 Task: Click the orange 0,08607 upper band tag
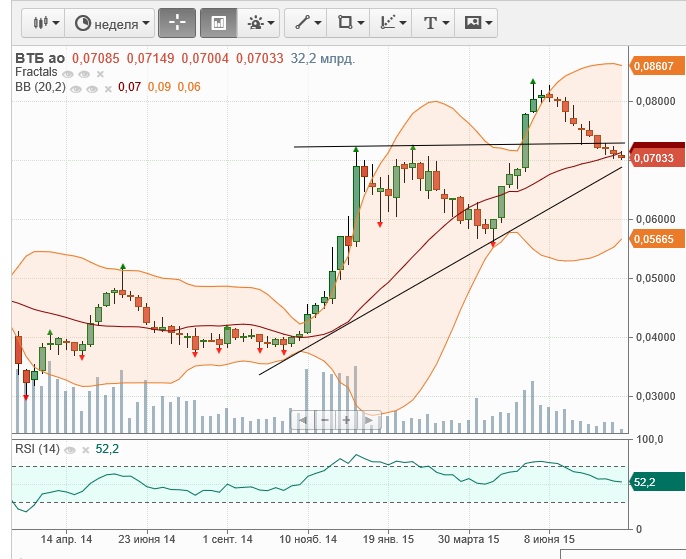(657, 66)
